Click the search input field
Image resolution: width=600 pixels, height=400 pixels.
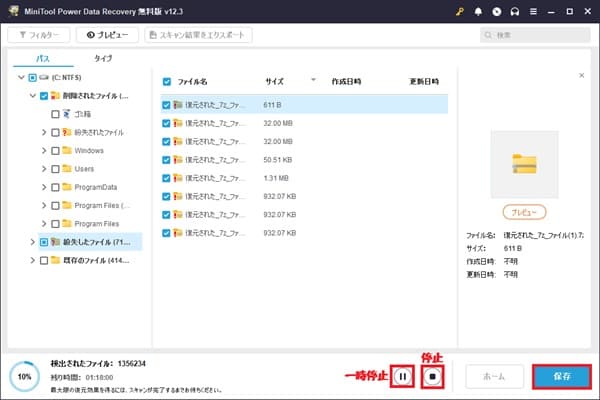535,35
